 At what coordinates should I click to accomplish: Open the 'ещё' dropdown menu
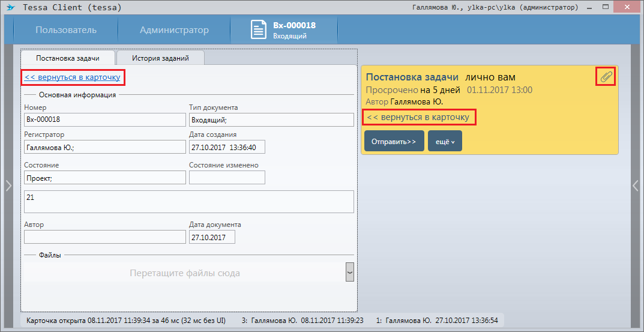445,141
